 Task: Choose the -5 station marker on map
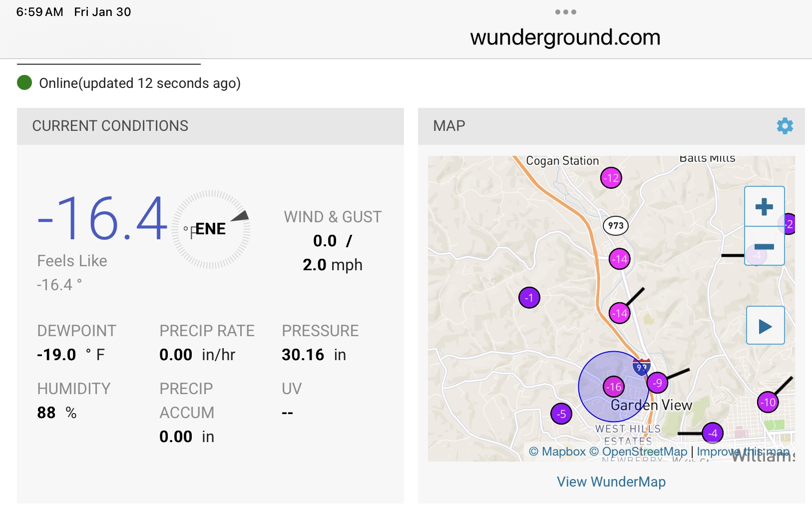561,414
